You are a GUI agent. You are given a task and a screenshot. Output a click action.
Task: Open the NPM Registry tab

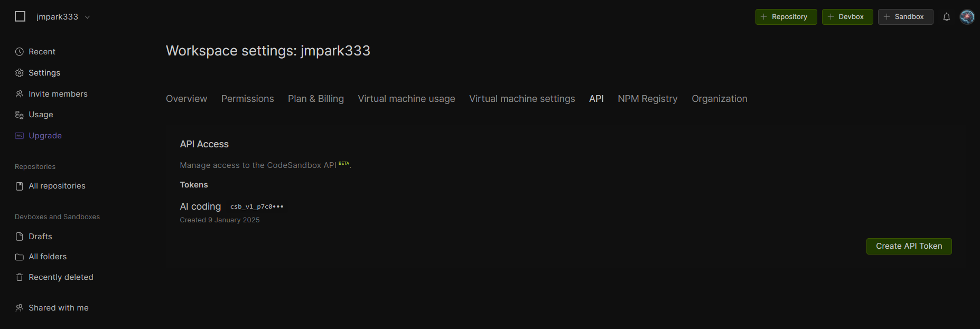point(648,99)
